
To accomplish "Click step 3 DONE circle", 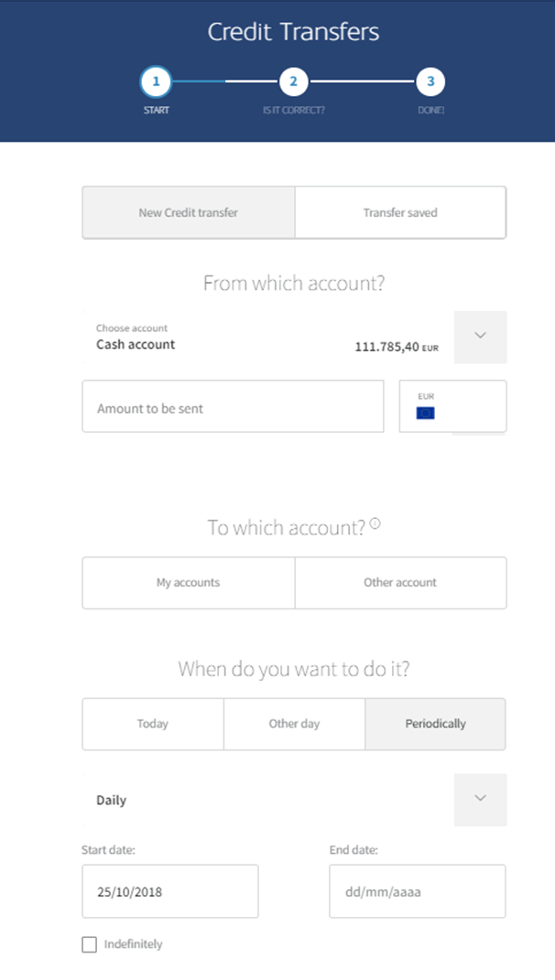I will pos(430,81).
